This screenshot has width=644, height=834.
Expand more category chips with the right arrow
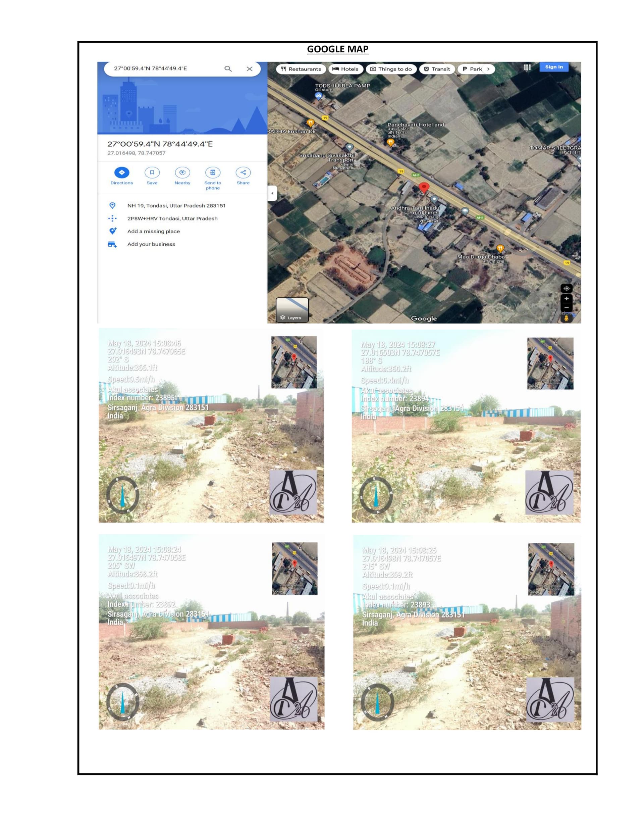(488, 69)
